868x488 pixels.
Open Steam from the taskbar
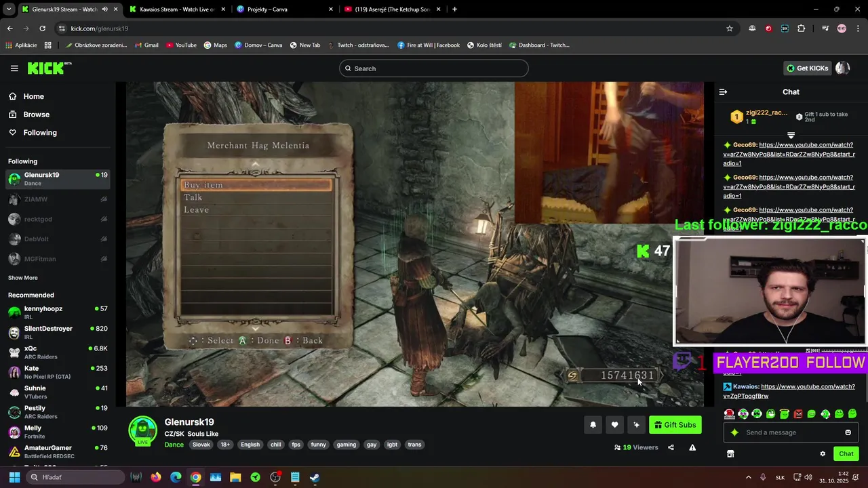tap(315, 477)
